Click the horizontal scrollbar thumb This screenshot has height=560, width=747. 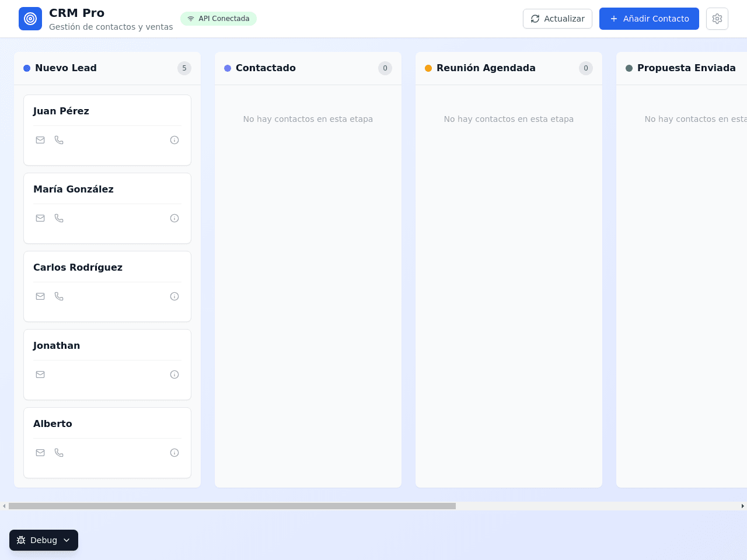232,506
